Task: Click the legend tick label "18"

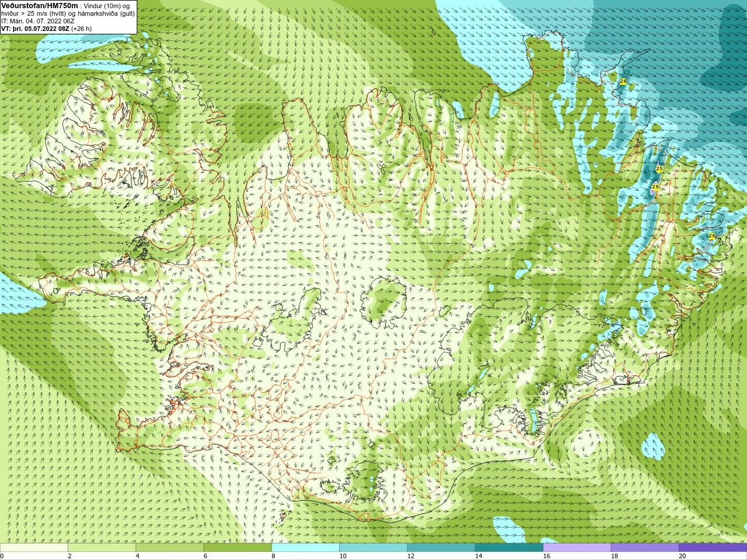Action: (615, 556)
